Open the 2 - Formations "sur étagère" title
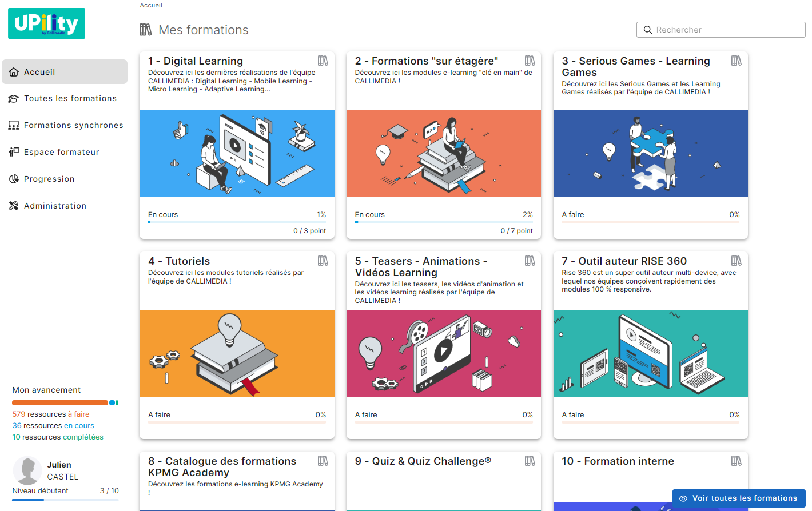812x511 pixels. (x=427, y=61)
